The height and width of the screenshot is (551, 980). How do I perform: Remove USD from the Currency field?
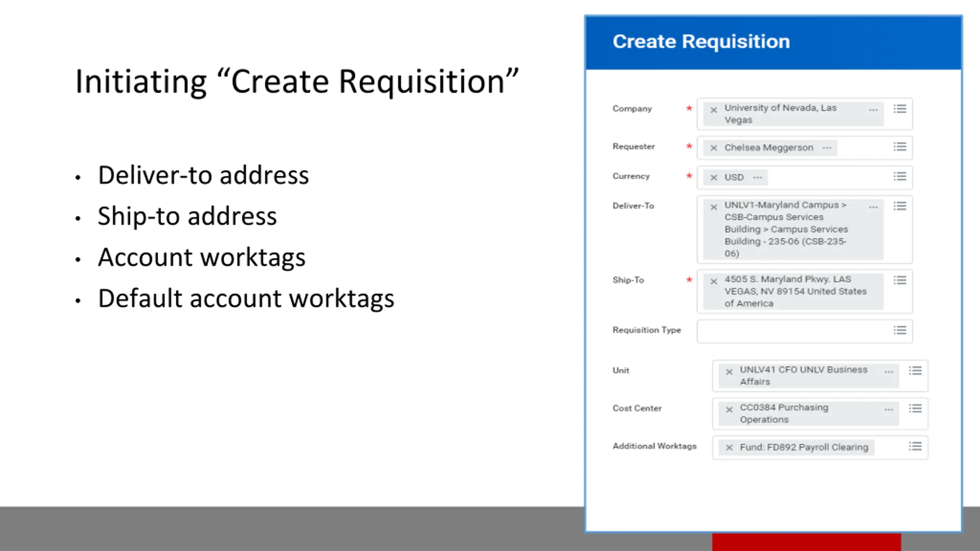coord(714,178)
